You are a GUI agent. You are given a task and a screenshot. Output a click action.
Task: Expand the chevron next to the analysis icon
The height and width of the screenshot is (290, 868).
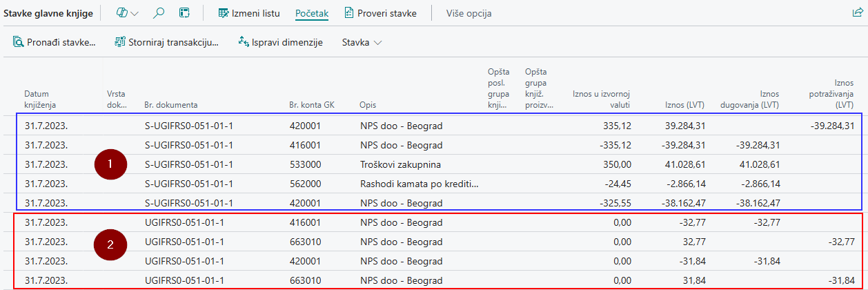pyautogui.click(x=135, y=13)
